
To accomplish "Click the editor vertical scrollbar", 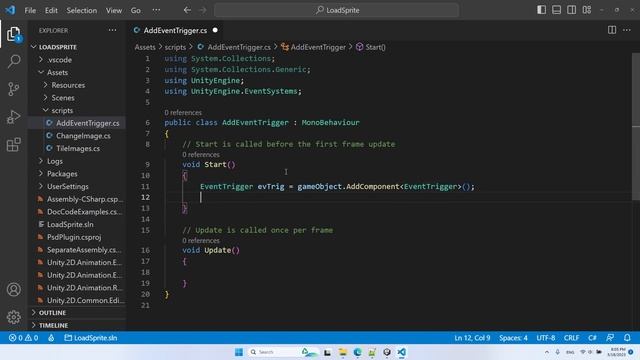I will [x=636, y=127].
